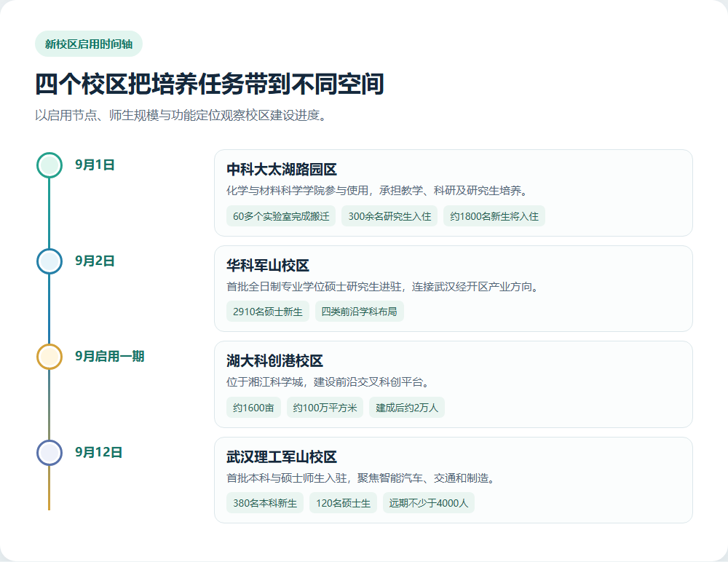
Task: Click the 建成后约2万人 tag
Action: click(407, 408)
